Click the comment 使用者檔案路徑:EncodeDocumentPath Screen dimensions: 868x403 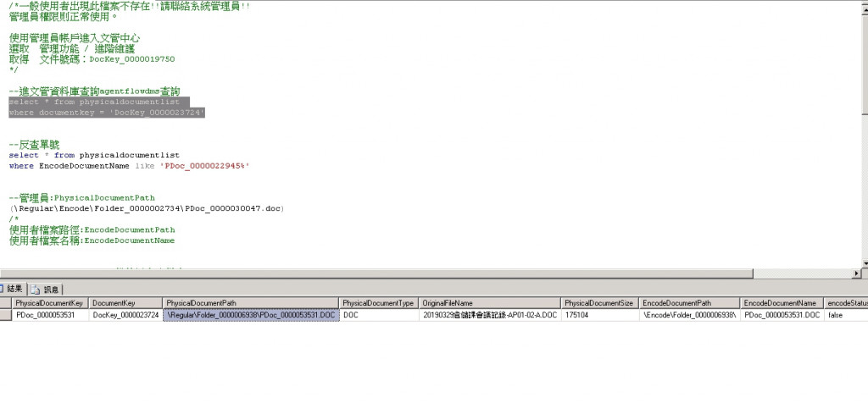coord(92,230)
